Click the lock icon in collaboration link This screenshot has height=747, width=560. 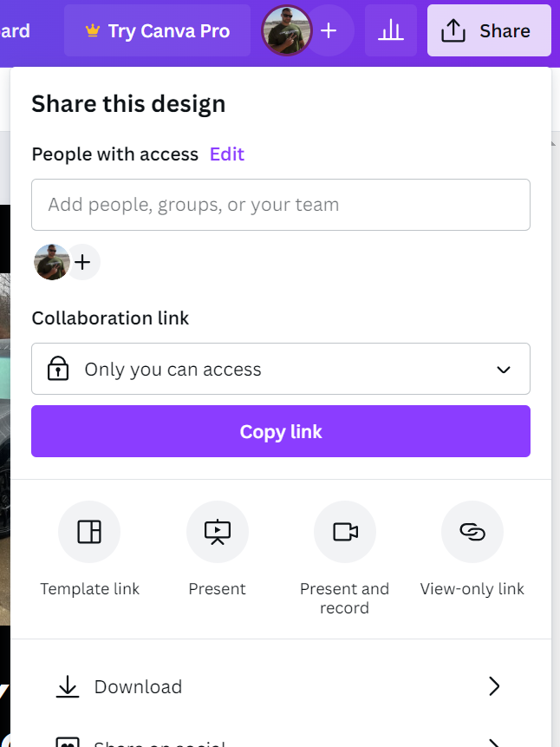(58, 370)
